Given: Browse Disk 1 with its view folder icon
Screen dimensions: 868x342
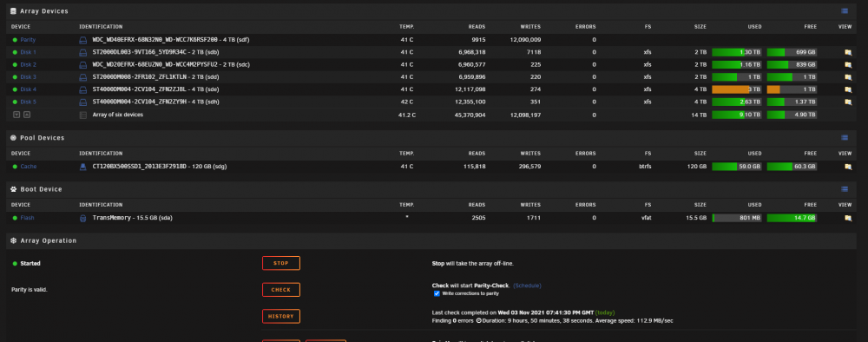Looking at the screenshot, I should click(847, 53).
